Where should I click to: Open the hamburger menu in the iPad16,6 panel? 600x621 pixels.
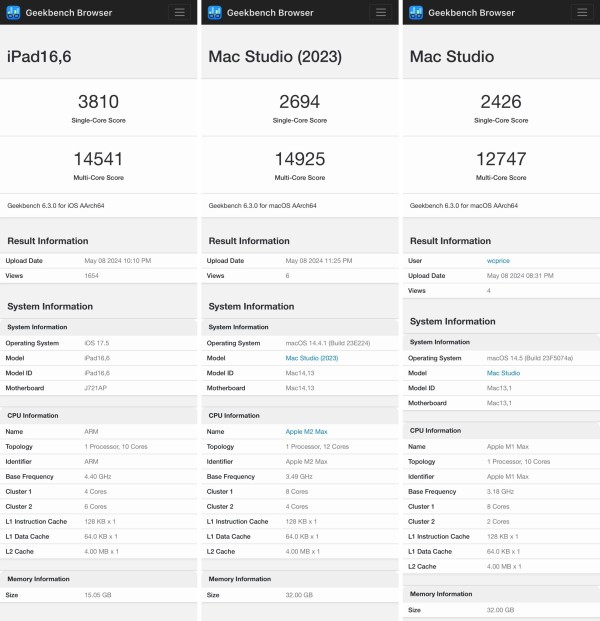tap(179, 12)
